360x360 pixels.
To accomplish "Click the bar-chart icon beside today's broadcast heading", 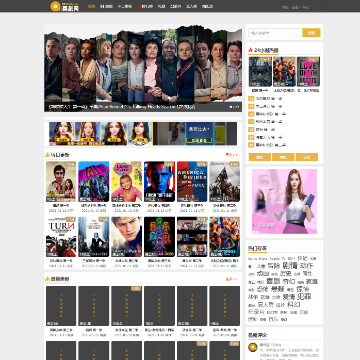I will (x=47, y=155).
